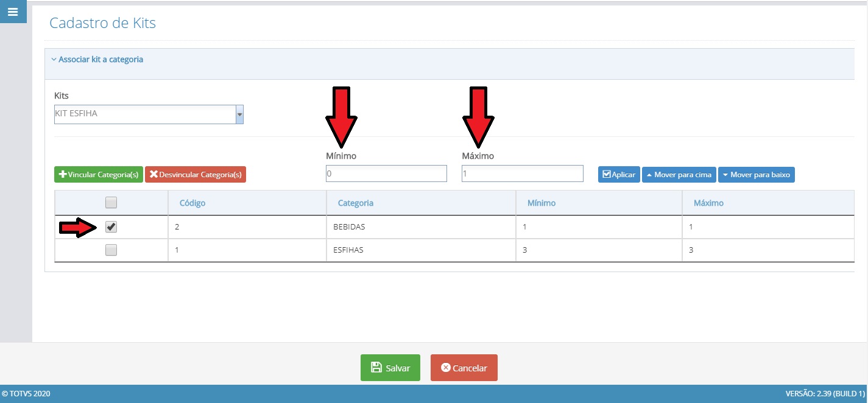Click the green Salvar button
Screen dimensions: 868x403
390,368
